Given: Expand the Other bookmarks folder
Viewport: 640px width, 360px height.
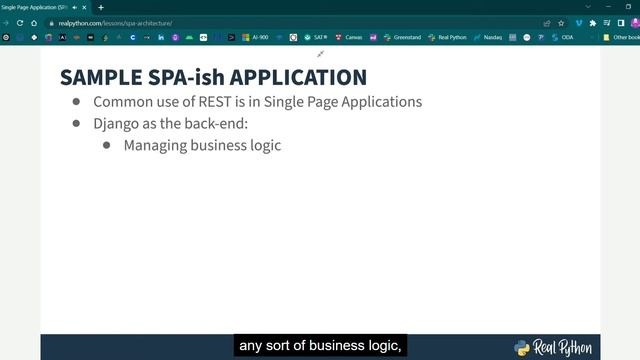Looking at the screenshot, I should [621, 37].
